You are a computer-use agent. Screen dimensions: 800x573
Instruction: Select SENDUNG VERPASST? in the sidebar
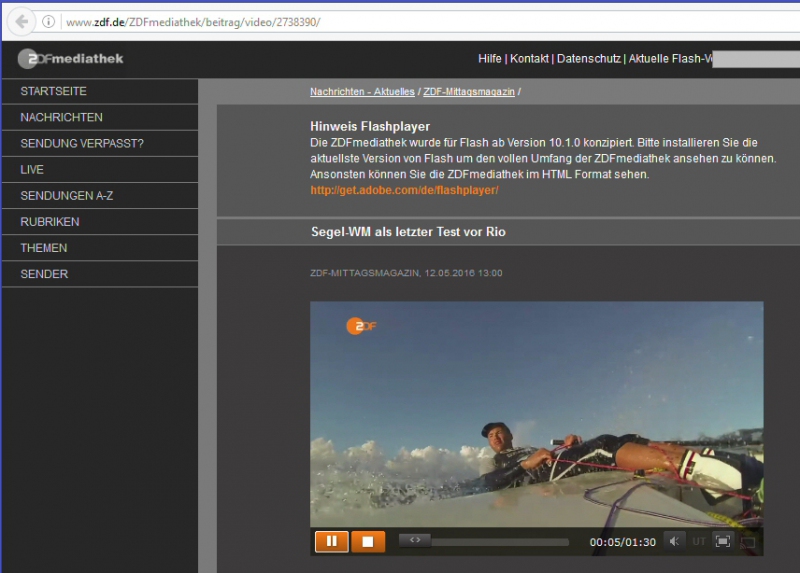coord(100,143)
